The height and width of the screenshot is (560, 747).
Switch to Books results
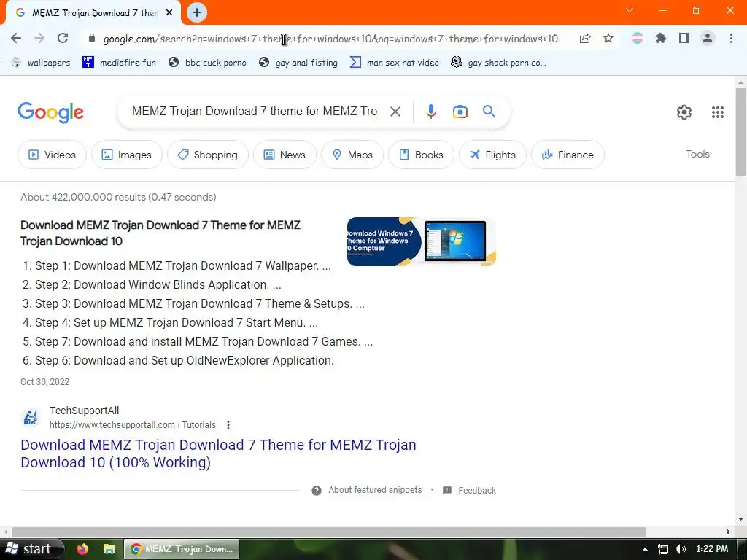pyautogui.click(x=421, y=155)
